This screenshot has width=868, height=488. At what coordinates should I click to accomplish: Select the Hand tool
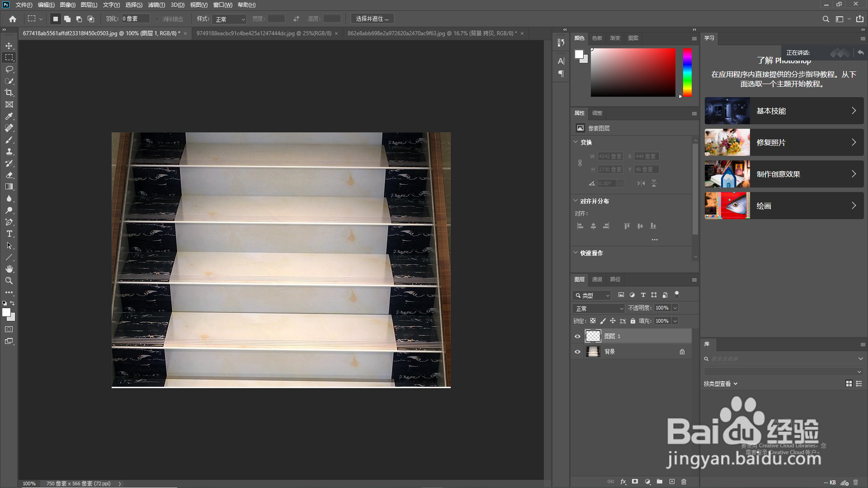coord(9,269)
